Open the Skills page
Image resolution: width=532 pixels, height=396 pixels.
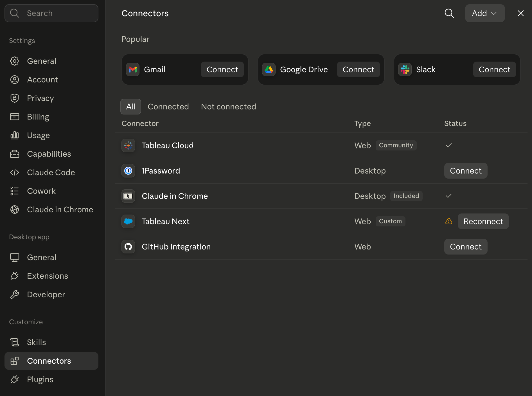[51, 342]
